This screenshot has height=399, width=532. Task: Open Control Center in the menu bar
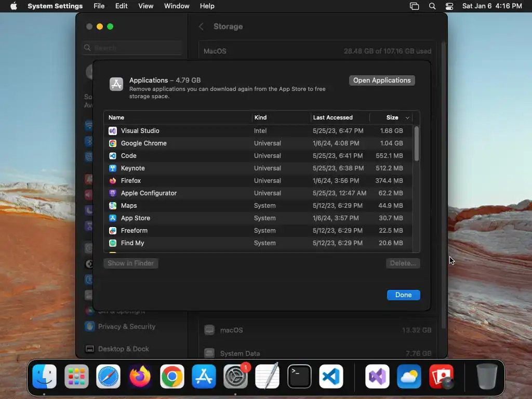pos(449,6)
